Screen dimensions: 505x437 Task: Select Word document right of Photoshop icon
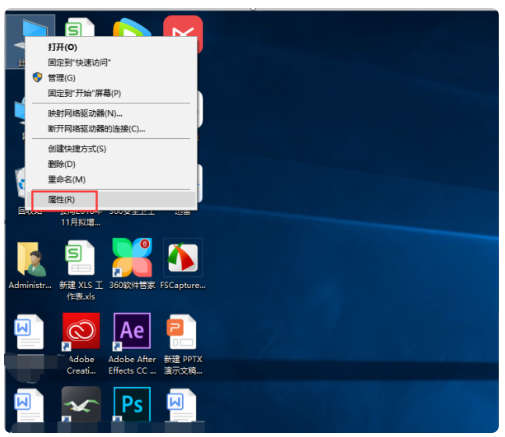tap(181, 405)
